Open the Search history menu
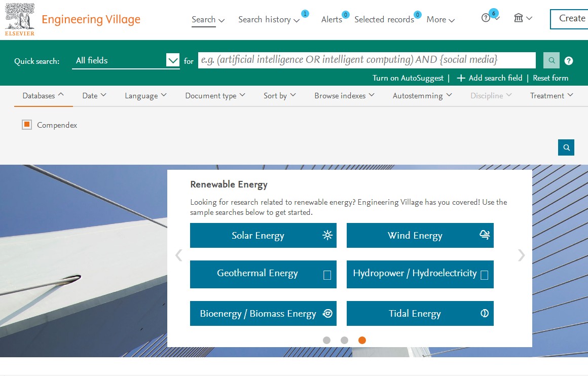This screenshot has height=376, width=588. pyautogui.click(x=269, y=19)
